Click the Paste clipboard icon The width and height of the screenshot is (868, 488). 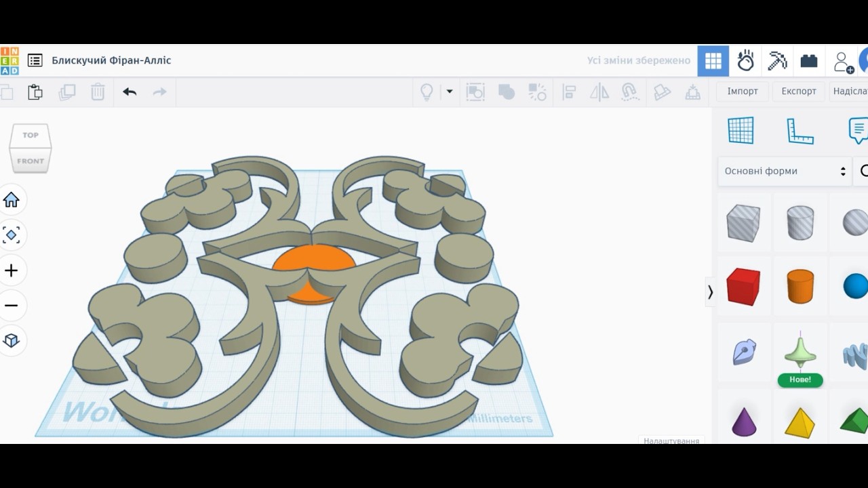[35, 92]
